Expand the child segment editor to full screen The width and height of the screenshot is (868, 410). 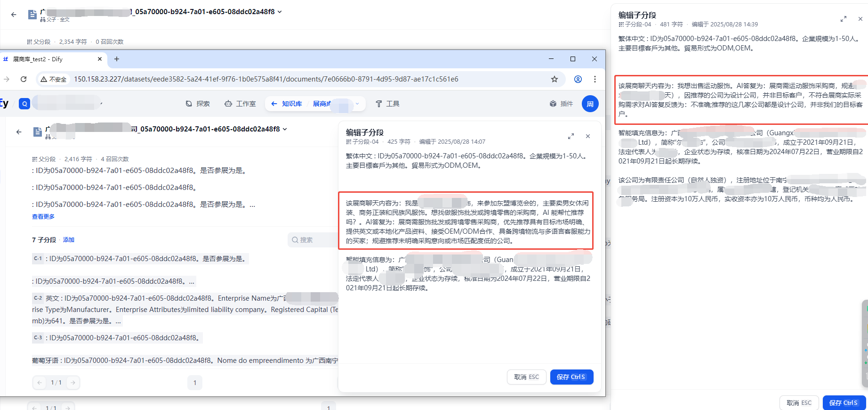(x=571, y=136)
